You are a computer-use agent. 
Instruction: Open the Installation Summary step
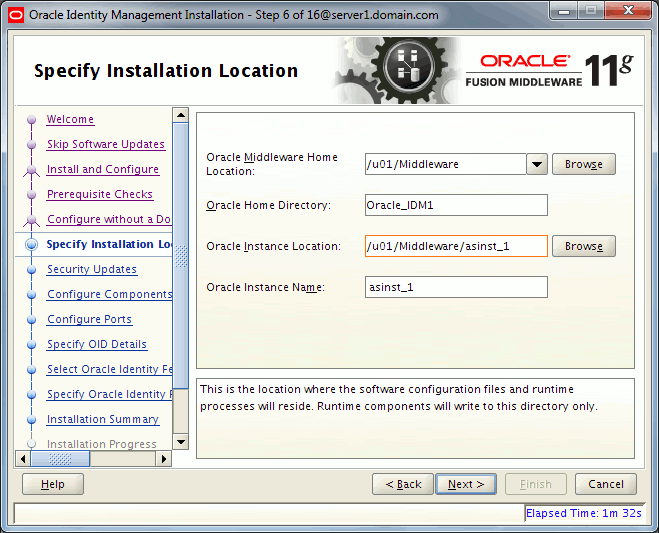103,420
